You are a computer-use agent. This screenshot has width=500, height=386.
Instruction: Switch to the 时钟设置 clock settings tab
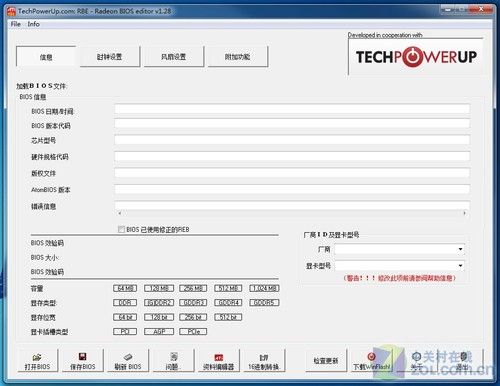[x=110, y=57]
